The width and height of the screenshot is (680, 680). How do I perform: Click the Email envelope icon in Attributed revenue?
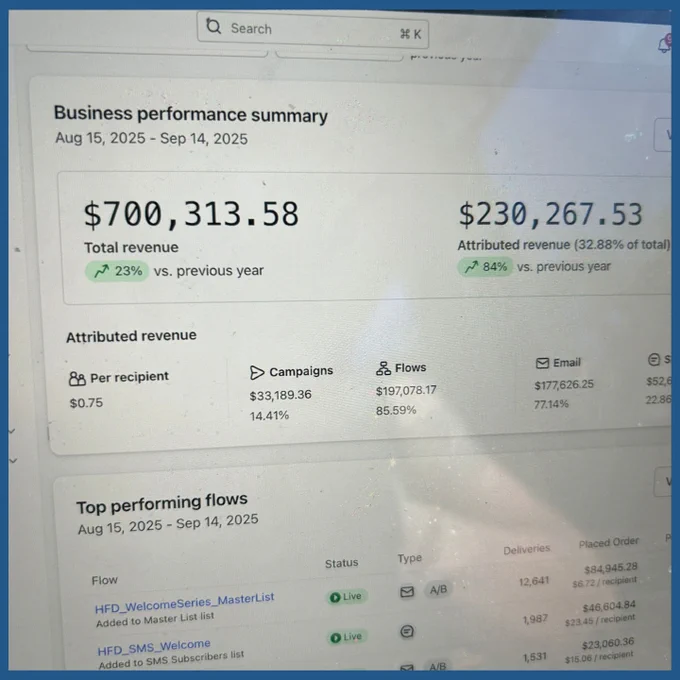pos(543,363)
